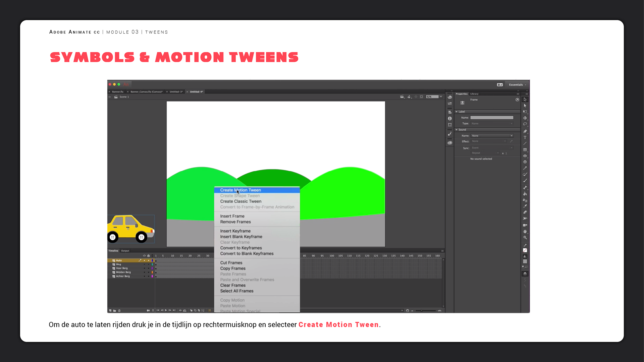Select the Hand tool
Image resolution: width=644 pixels, height=362 pixels.
point(525,231)
